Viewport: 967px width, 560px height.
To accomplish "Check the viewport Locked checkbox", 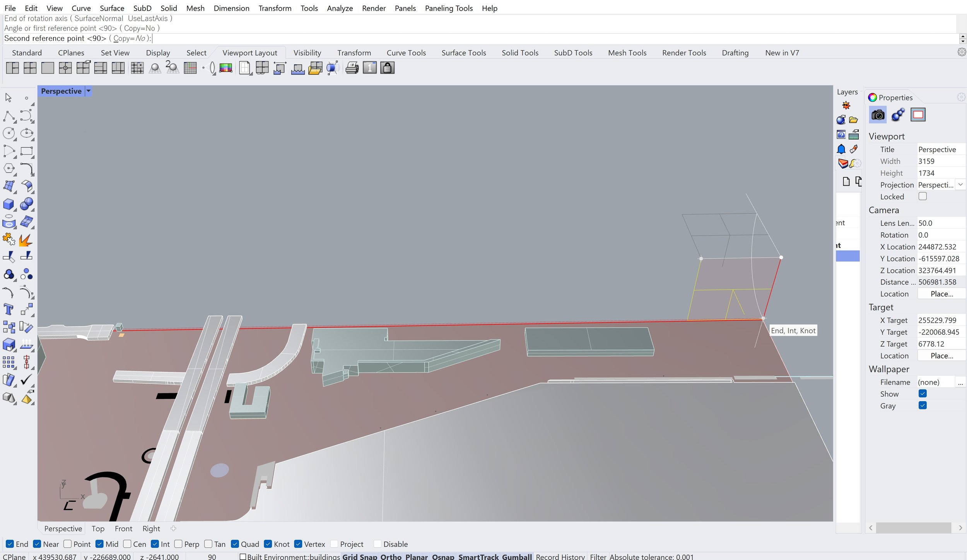I will tap(923, 196).
